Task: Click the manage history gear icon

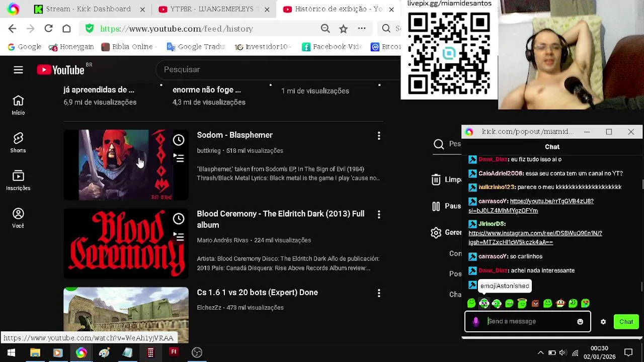Action: pos(436,233)
